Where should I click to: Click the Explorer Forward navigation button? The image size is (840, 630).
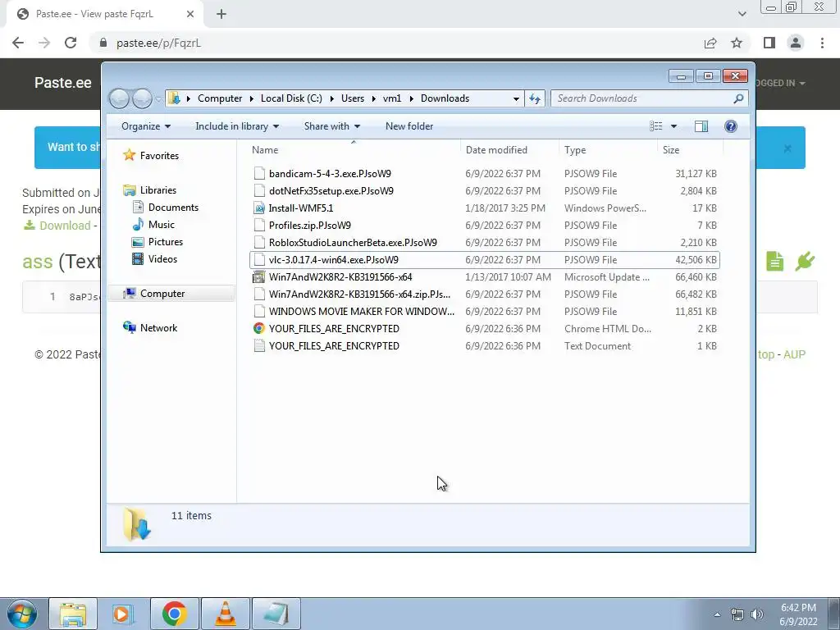[142, 98]
